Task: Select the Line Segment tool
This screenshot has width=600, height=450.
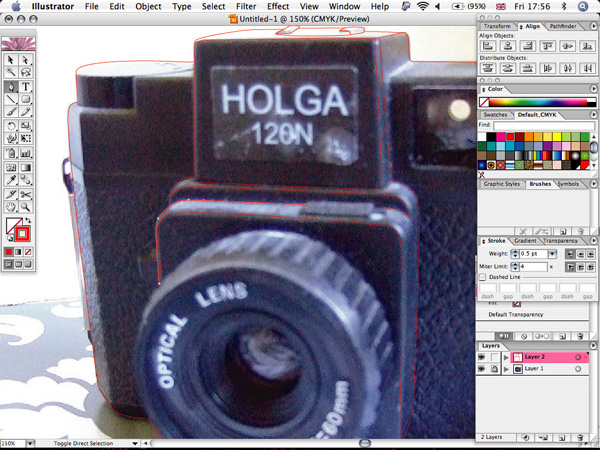Action: pos(11,99)
